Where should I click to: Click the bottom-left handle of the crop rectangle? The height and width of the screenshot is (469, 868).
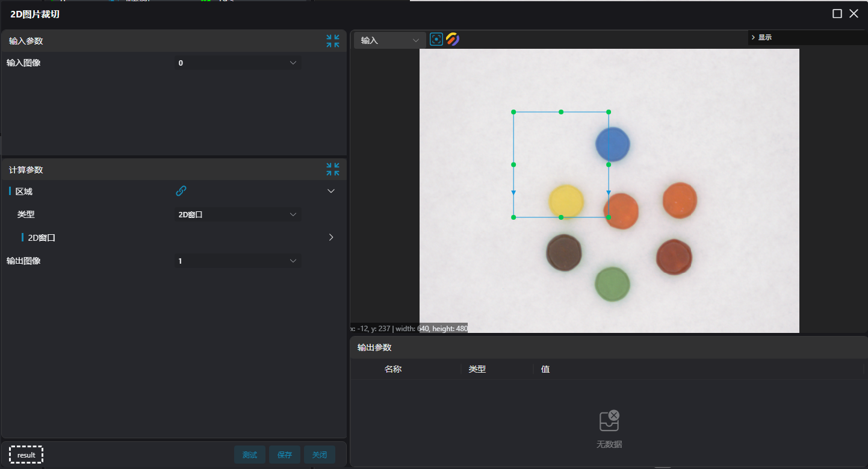(x=513, y=217)
